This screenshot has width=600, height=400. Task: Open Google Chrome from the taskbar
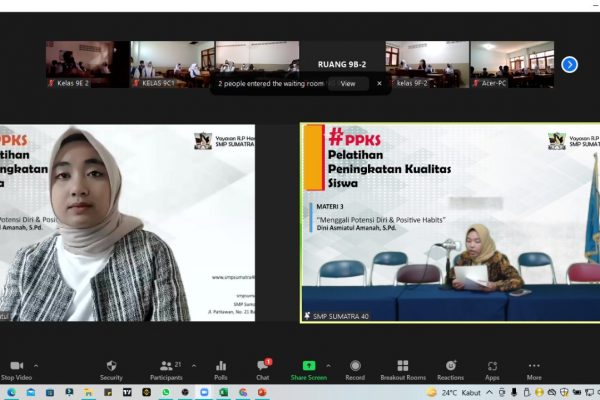243,392
